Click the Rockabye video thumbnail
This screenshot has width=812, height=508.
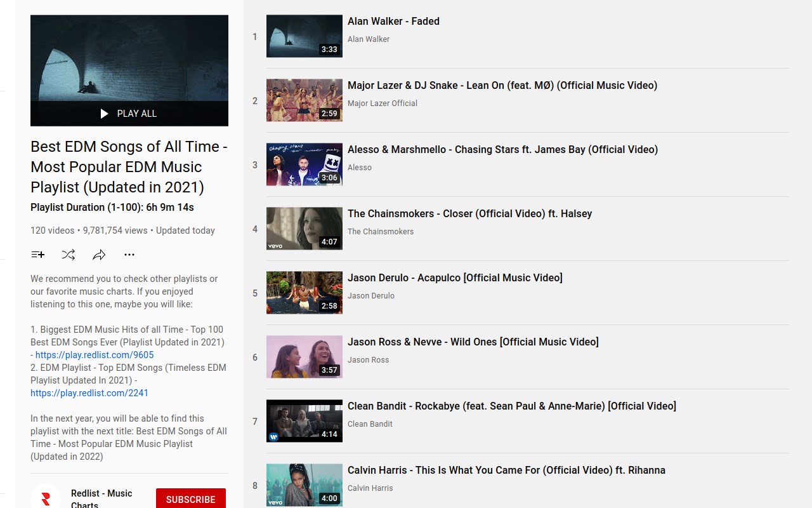coord(304,421)
